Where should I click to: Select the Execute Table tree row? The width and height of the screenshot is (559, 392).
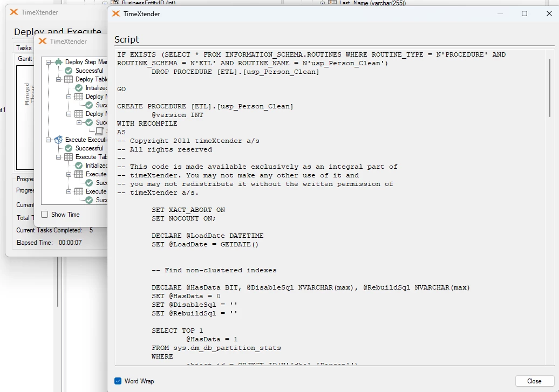click(x=91, y=157)
